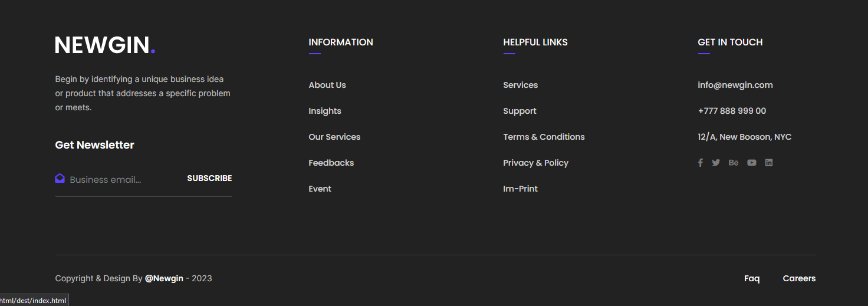
Task: Open Our Services link
Action: 334,137
